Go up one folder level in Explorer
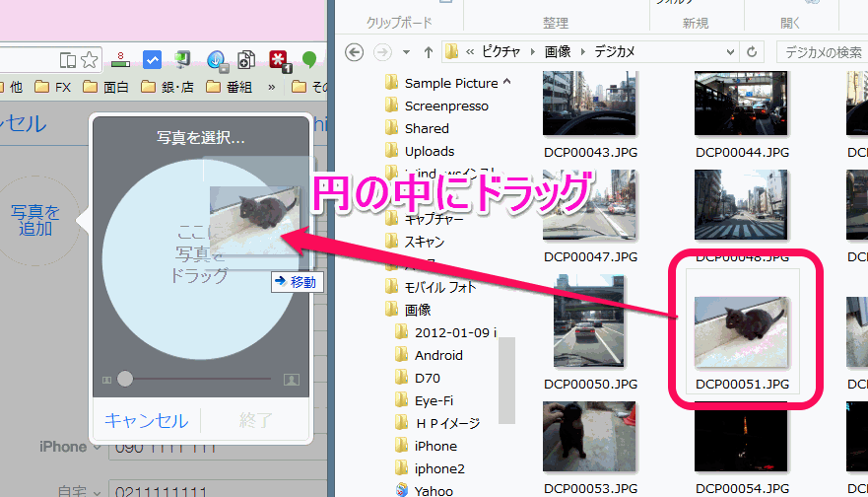The height and width of the screenshot is (497, 868). [x=429, y=51]
